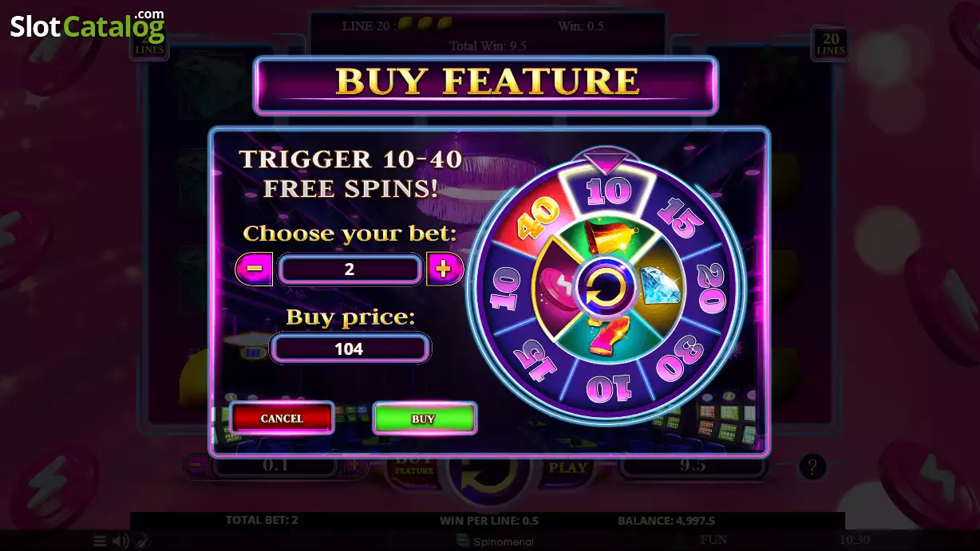Open the hamburger menu in the bottom bar
The height and width of the screenshot is (551, 980).
[100, 541]
